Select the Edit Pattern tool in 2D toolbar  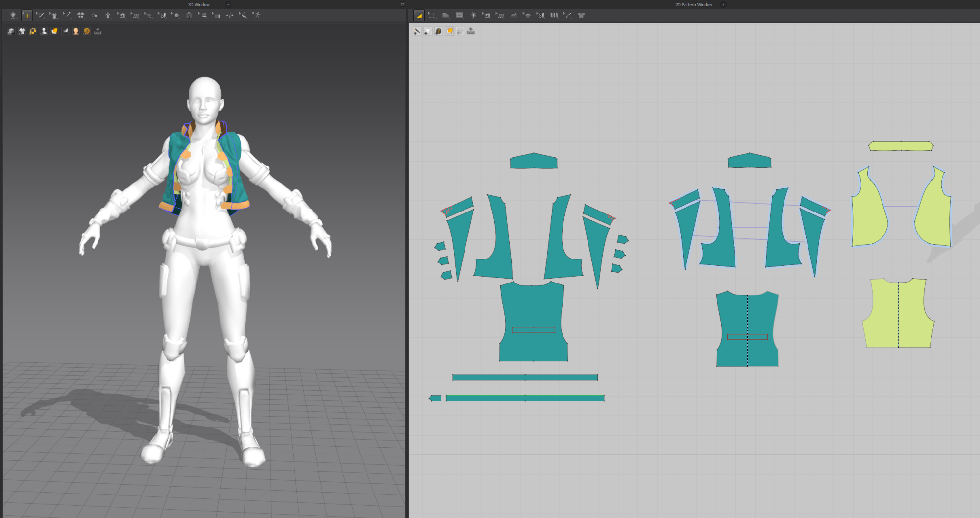(x=419, y=16)
